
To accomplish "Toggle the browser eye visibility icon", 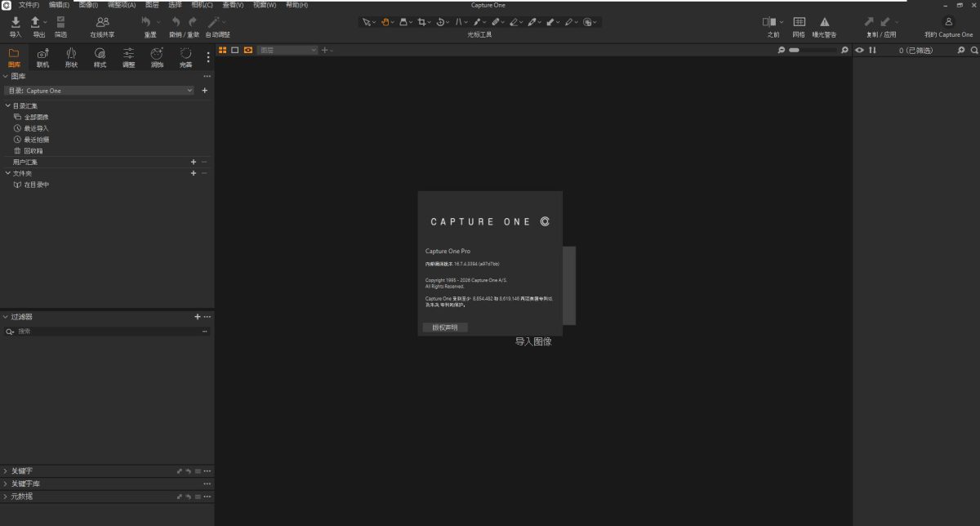I will tap(859, 51).
